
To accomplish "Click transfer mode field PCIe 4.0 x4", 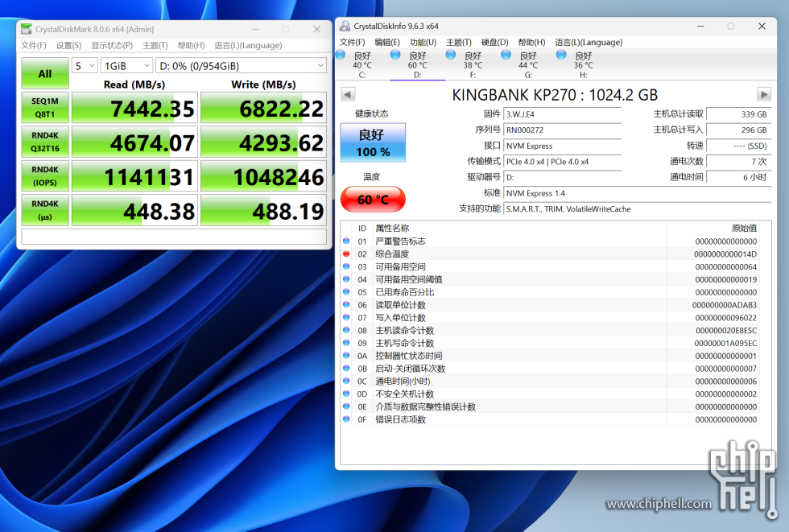I will click(563, 162).
